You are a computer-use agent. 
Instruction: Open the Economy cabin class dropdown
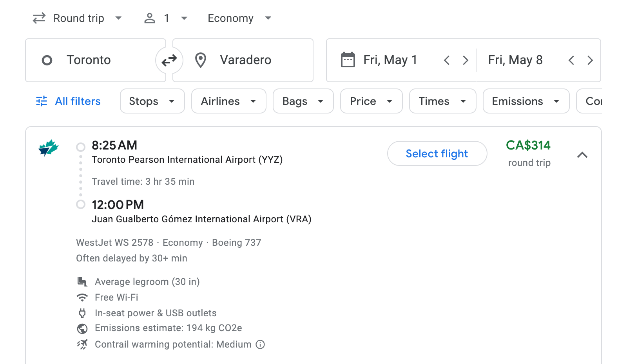(x=239, y=18)
